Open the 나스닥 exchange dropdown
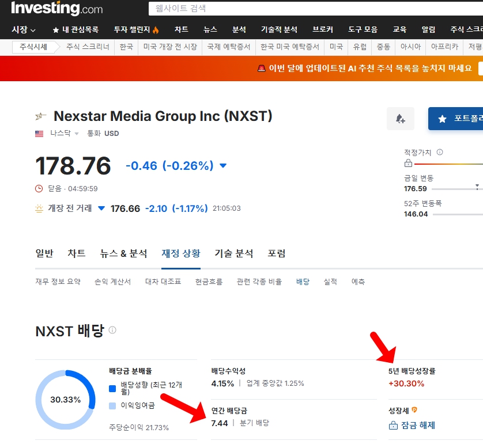 65,133
